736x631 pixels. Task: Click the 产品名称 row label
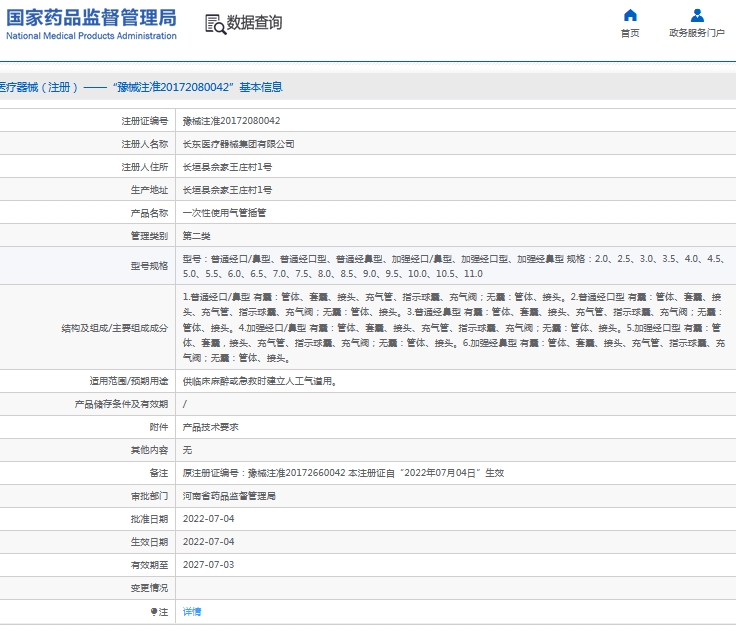149,213
